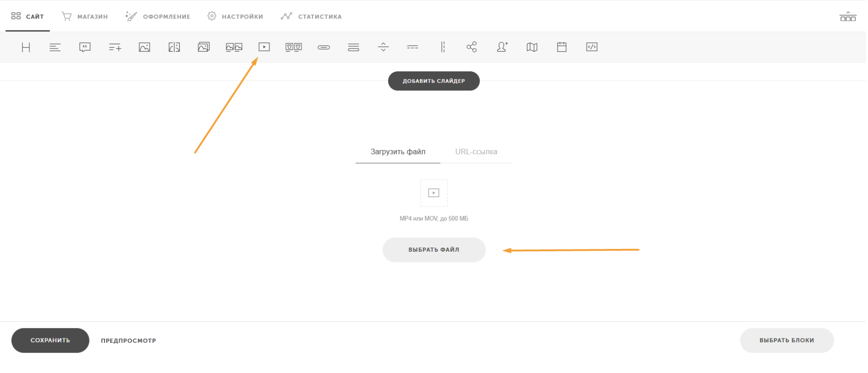The image size is (868, 373).
Task: Add social share icons block
Action: 472,47
